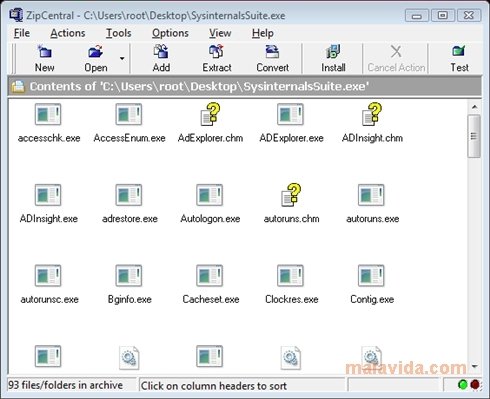Click the '93 files/folders in archive' status text
Viewport: 490px width, 399px height.
pyautogui.click(x=65, y=385)
